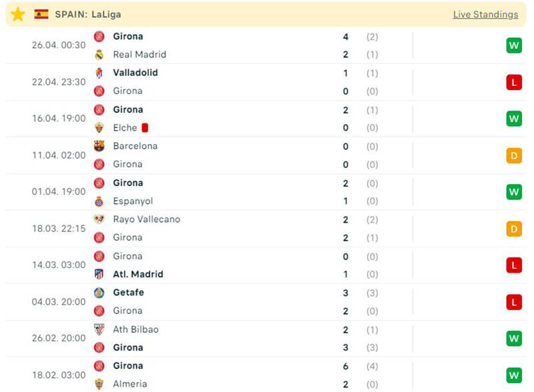Click the Espanyol crest icon

99,201
